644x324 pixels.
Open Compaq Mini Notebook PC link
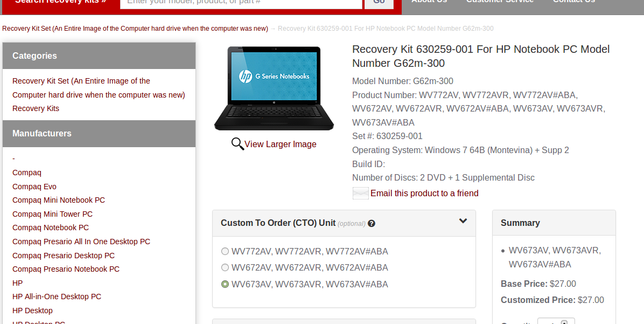click(x=59, y=200)
